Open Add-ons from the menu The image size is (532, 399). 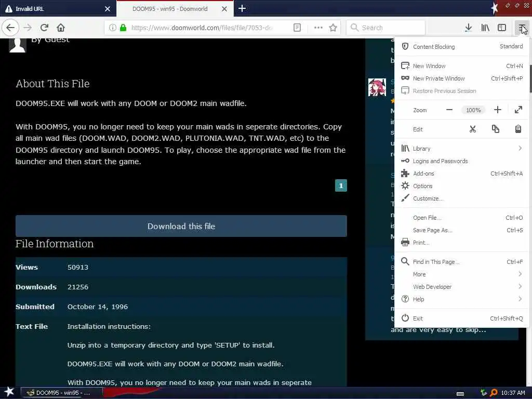[462, 174]
